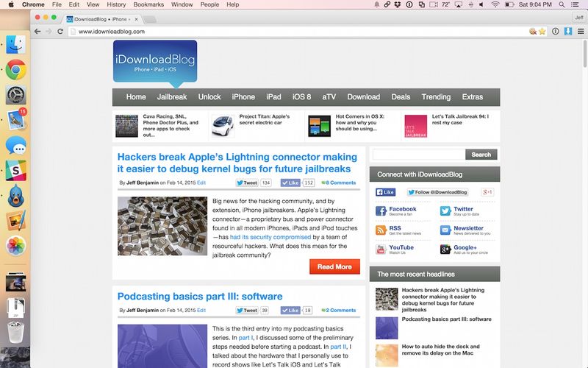
Task: Click the Jeff profile button in Chrome
Action: click(x=579, y=18)
